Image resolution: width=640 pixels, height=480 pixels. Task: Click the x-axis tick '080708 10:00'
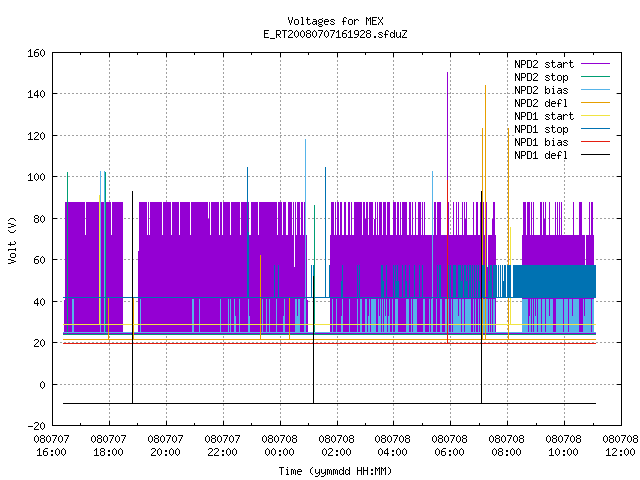click(x=564, y=446)
